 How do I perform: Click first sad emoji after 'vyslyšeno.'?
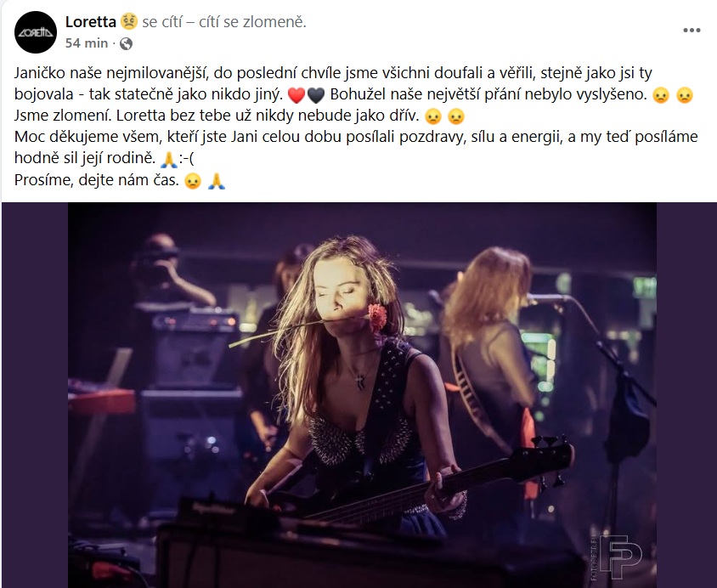click(661, 94)
